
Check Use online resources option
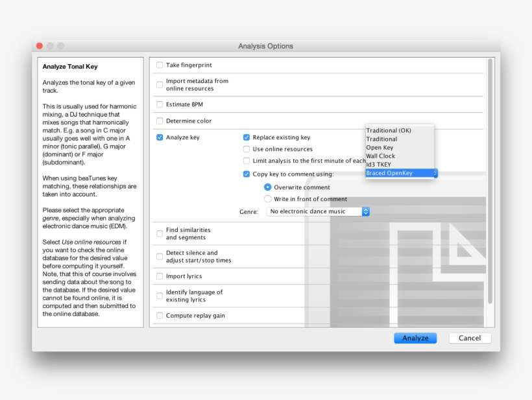point(247,149)
